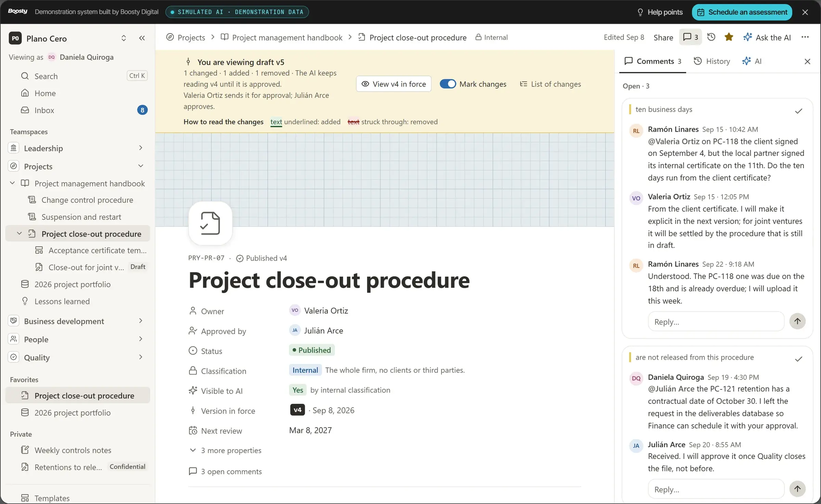Expand the Quality teamspace
821x504 pixels.
[x=140, y=357]
